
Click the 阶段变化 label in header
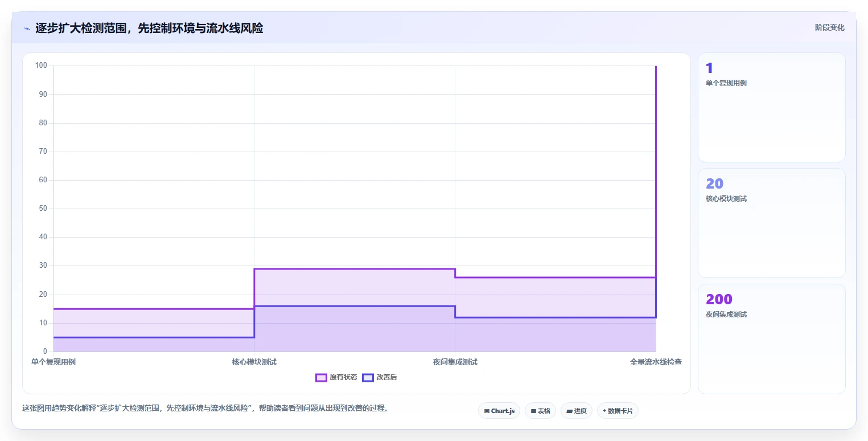(x=829, y=27)
